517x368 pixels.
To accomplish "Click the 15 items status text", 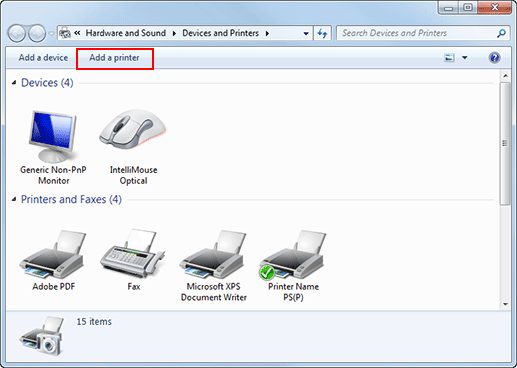I will [x=94, y=322].
